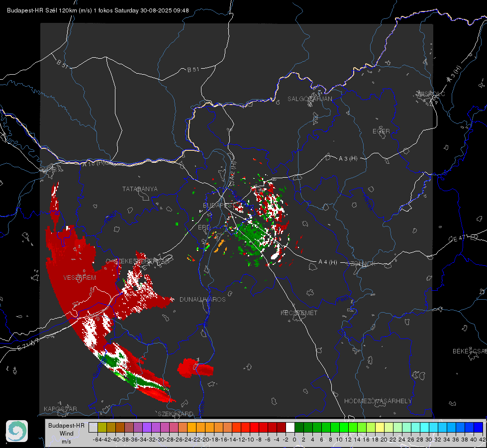Click the KAPOSVAR city label

pos(60,409)
